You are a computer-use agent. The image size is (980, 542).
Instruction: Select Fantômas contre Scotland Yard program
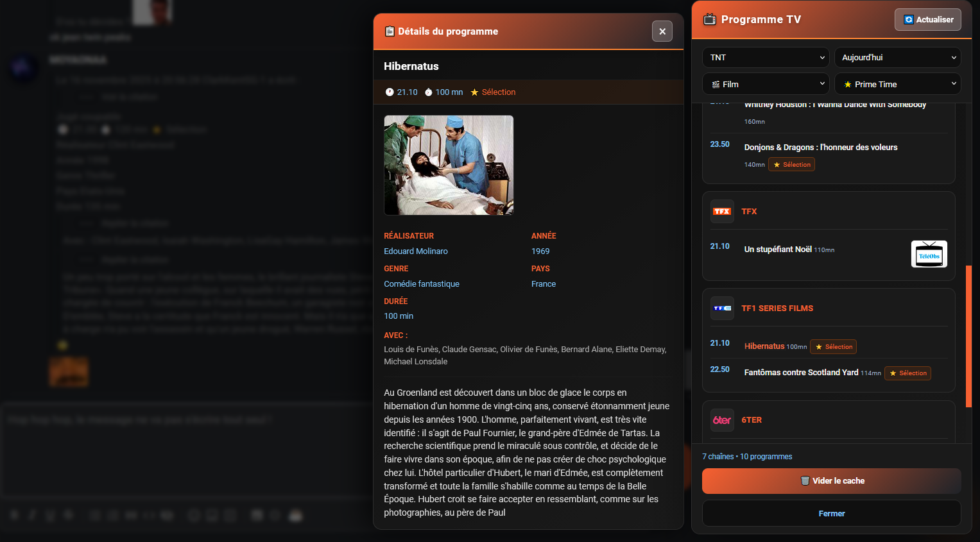(x=801, y=373)
